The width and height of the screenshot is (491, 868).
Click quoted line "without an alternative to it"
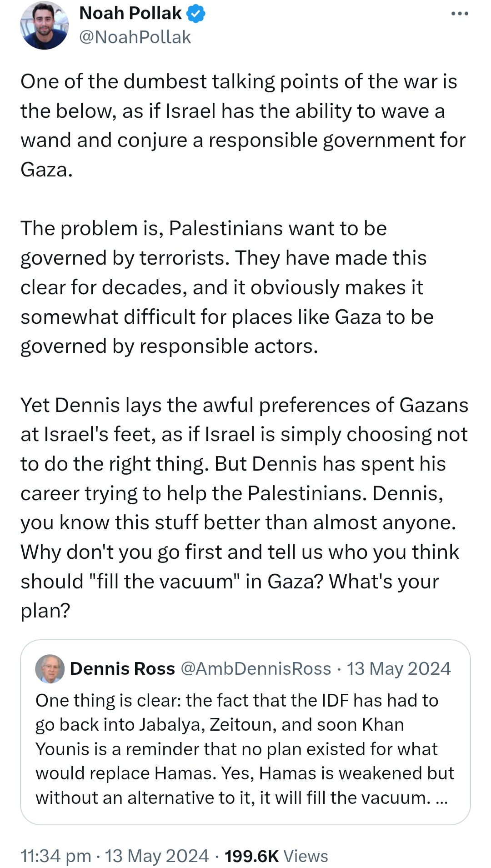tap(145, 798)
